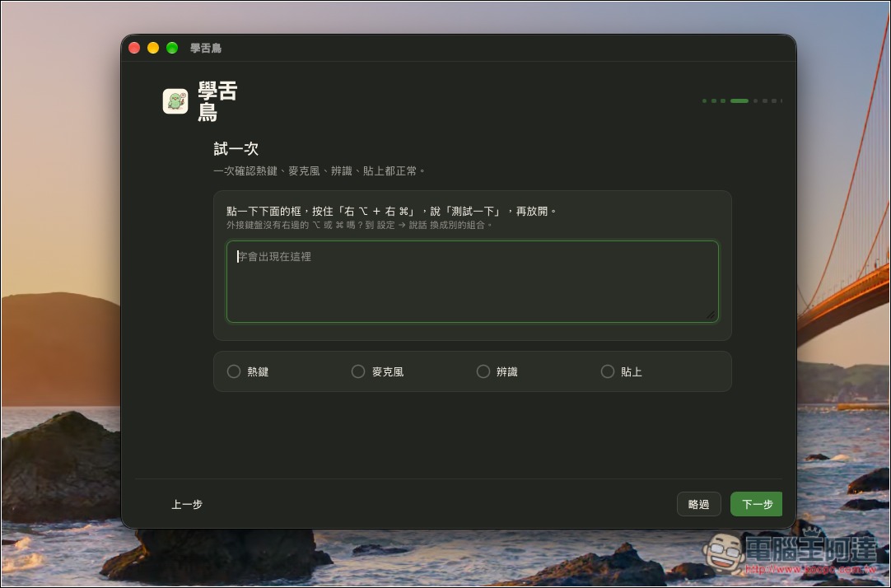This screenshot has width=891, height=588.
Task: Select the 麥克風 status indicator
Action: 358,371
